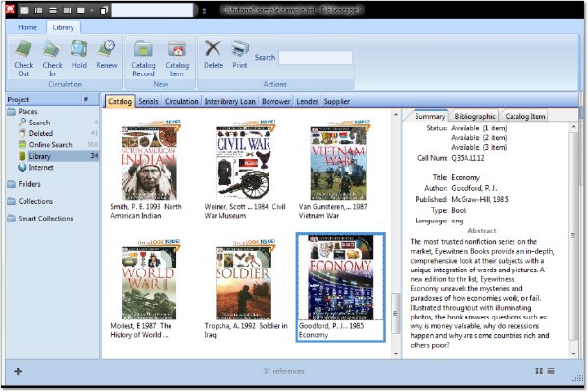Open the Serials tab
Screen dimensions: 588x392
point(148,101)
